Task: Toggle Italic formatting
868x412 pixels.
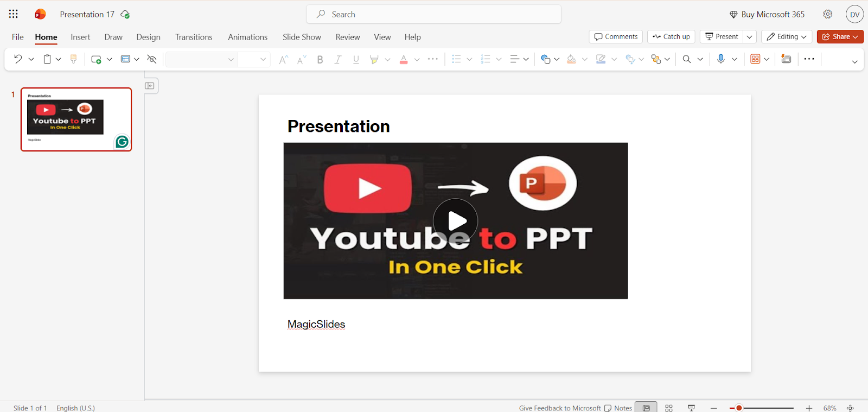Action: (338, 59)
